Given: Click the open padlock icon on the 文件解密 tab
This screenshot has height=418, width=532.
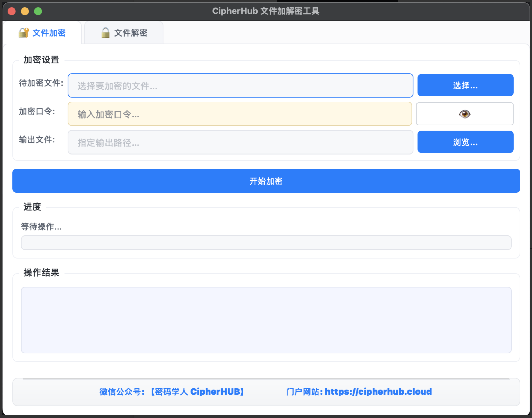Looking at the screenshot, I should (x=105, y=33).
